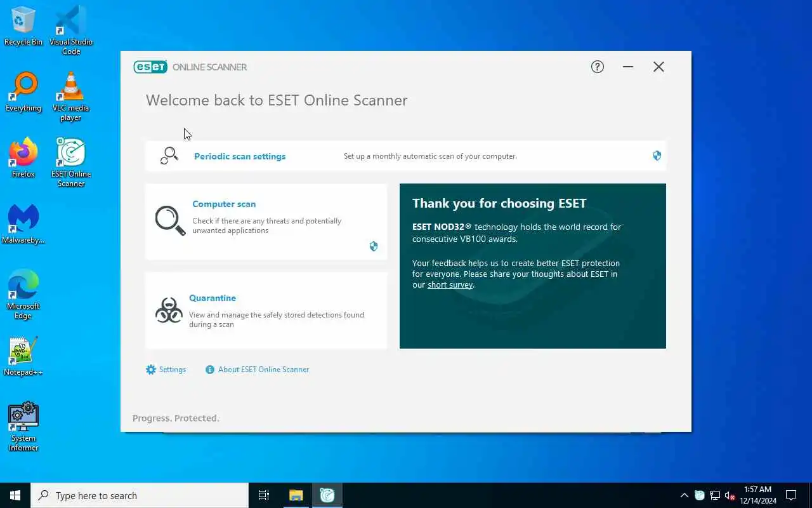
Task: Click 'Welcome back to ESET Online Scanner' heading
Action: pyautogui.click(x=277, y=100)
